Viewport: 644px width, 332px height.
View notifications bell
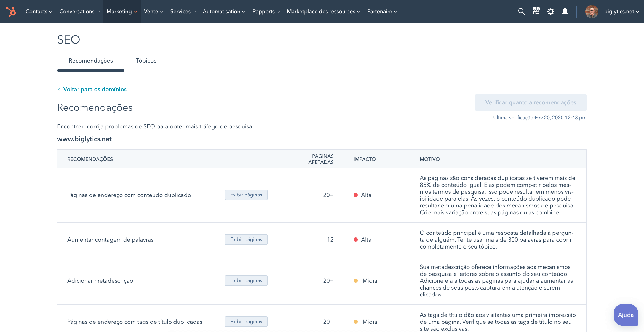click(x=565, y=11)
